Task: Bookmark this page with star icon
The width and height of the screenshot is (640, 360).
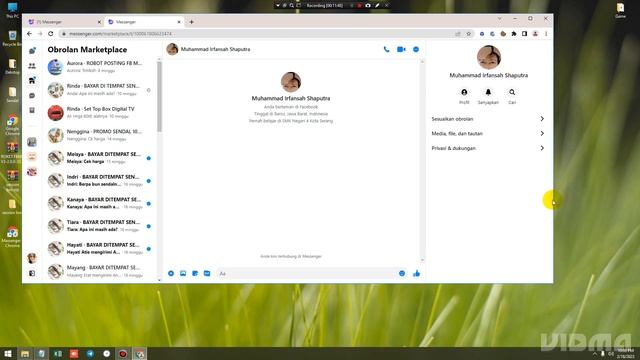Action: pyautogui.click(x=469, y=34)
